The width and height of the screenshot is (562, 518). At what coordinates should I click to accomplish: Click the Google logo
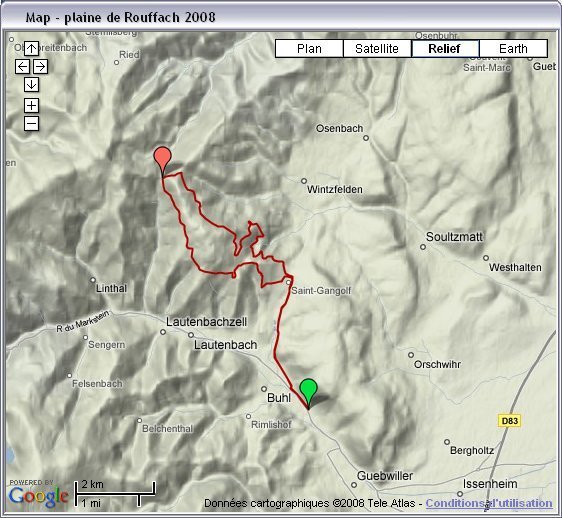pyautogui.click(x=39, y=496)
